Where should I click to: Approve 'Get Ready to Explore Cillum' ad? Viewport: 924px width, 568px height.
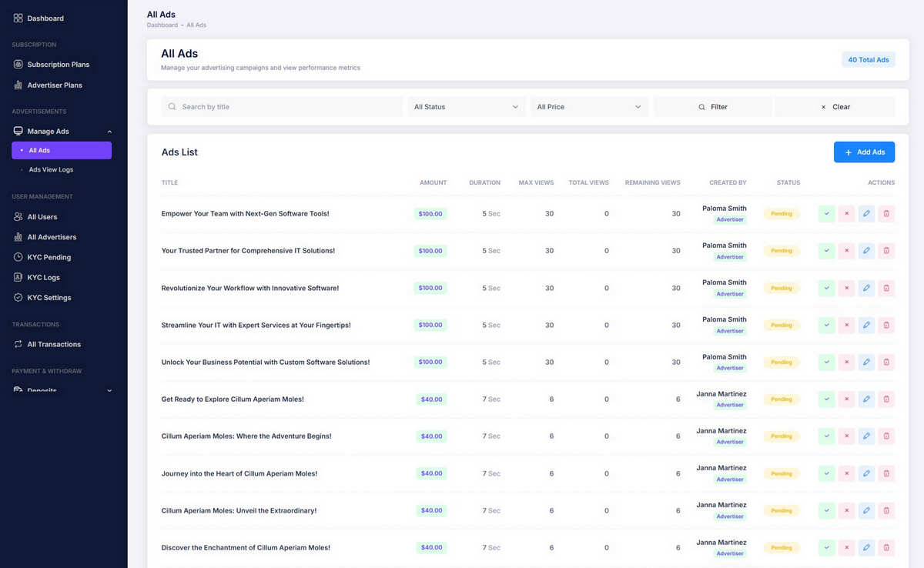[x=826, y=399]
